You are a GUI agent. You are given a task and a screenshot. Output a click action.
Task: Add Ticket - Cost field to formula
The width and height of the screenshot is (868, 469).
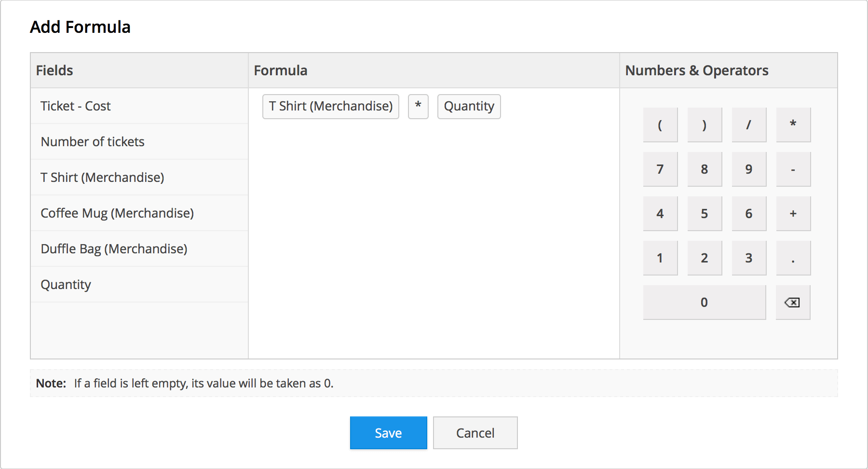click(76, 106)
